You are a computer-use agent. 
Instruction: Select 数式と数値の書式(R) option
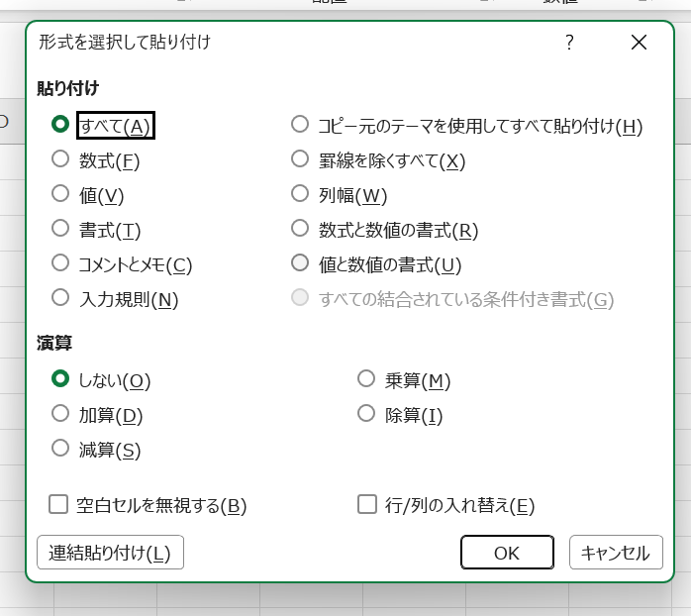(x=300, y=229)
